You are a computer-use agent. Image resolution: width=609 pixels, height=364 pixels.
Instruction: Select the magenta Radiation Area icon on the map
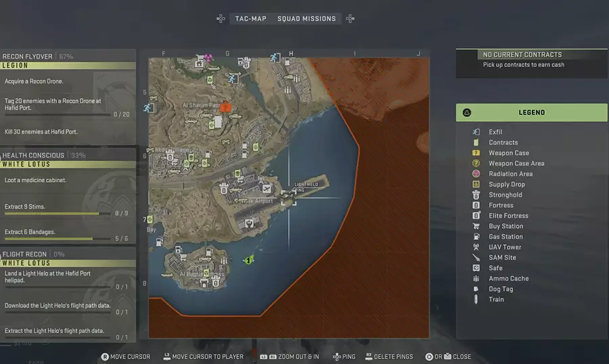click(208, 58)
